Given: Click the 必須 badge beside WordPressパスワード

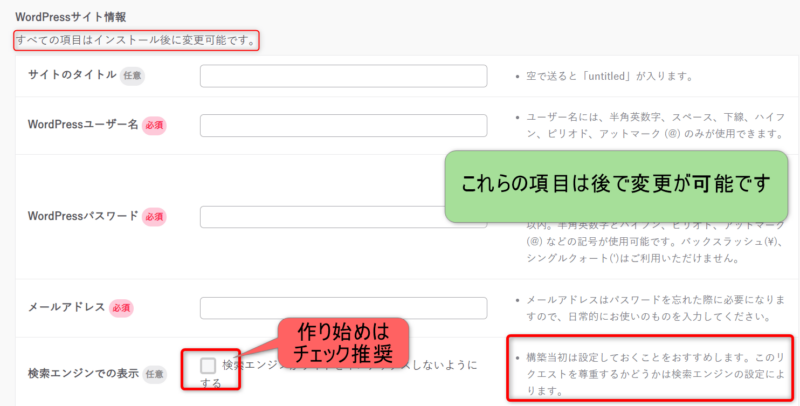Looking at the screenshot, I should (x=154, y=217).
